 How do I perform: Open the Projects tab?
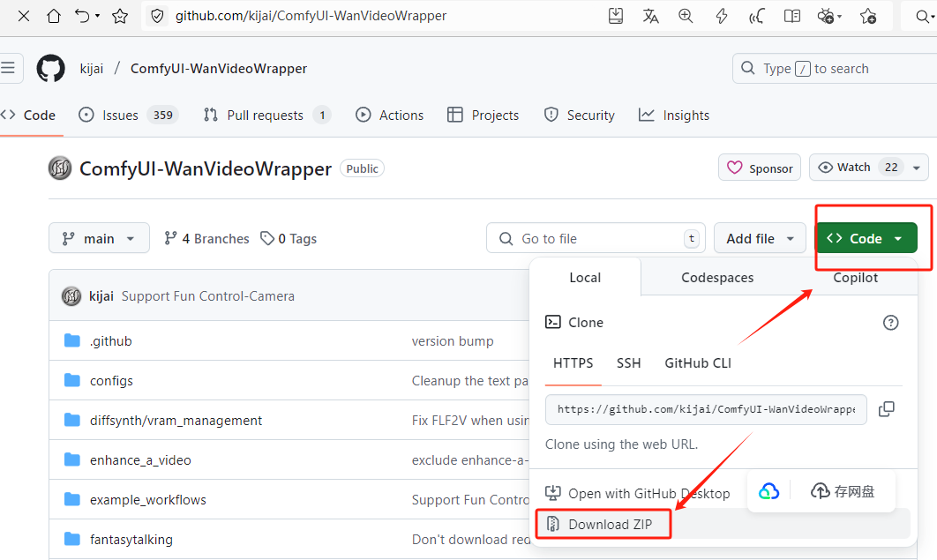pyautogui.click(x=483, y=116)
